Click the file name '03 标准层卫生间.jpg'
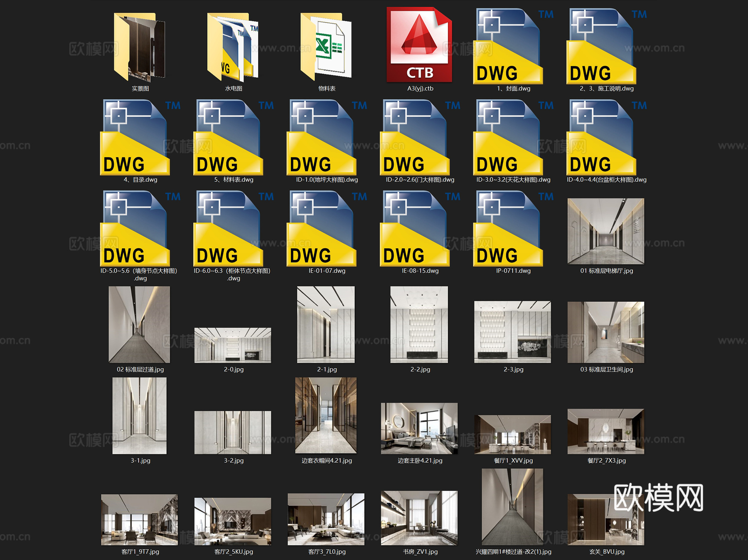The image size is (748, 560). (607, 370)
